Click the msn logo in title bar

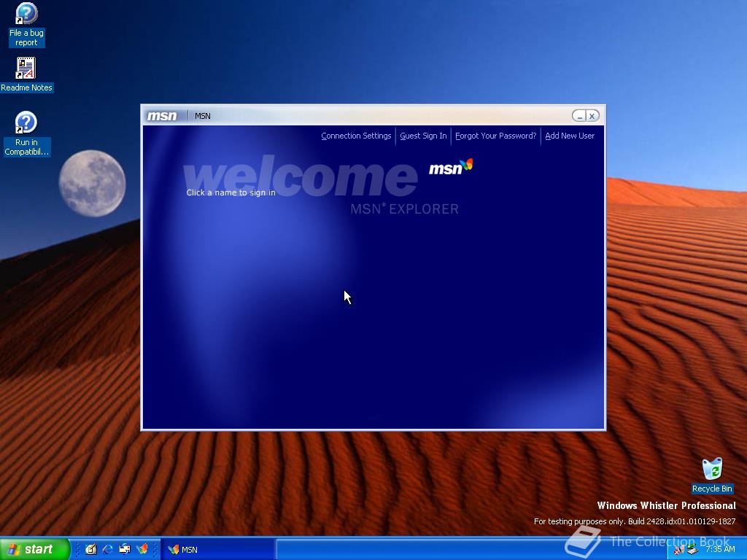coord(161,116)
